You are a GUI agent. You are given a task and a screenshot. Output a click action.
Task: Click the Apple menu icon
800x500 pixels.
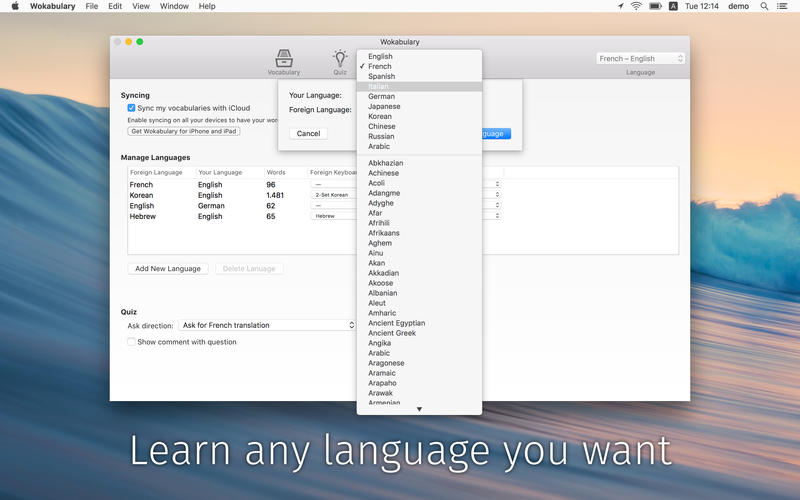[x=15, y=6]
